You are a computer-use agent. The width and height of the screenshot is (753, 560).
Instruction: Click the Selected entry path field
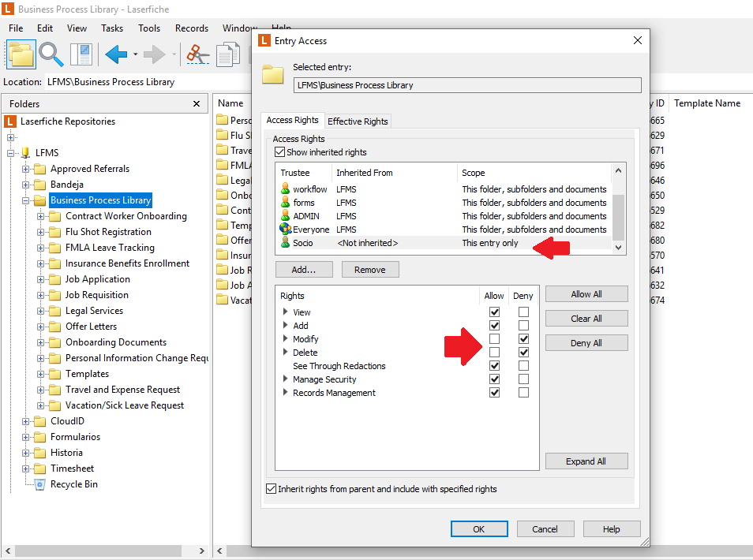pyautogui.click(x=467, y=85)
